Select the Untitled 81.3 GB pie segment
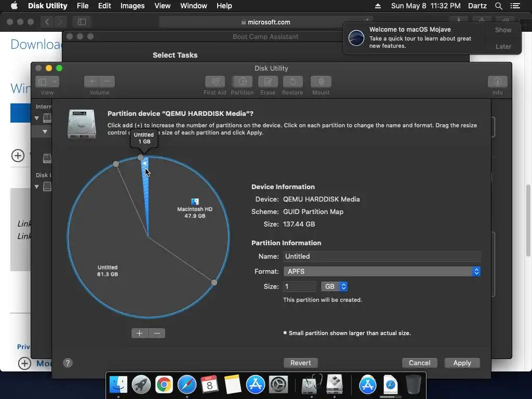Viewport: 532px width, 399px height. (x=107, y=270)
